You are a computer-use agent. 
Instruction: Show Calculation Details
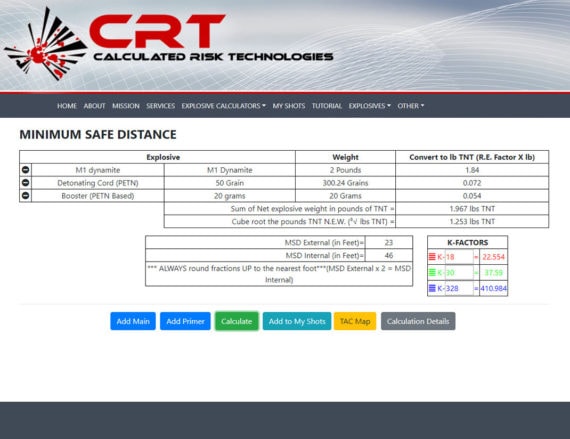[x=418, y=321]
